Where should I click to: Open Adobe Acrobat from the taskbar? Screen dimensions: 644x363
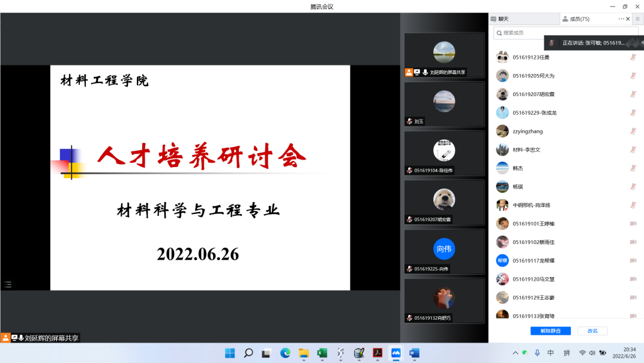pos(378,353)
